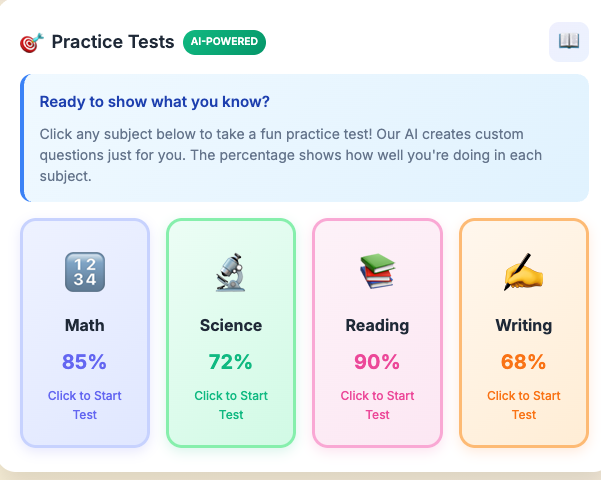
Task: Click the Reading 90% score
Action: coord(377,362)
